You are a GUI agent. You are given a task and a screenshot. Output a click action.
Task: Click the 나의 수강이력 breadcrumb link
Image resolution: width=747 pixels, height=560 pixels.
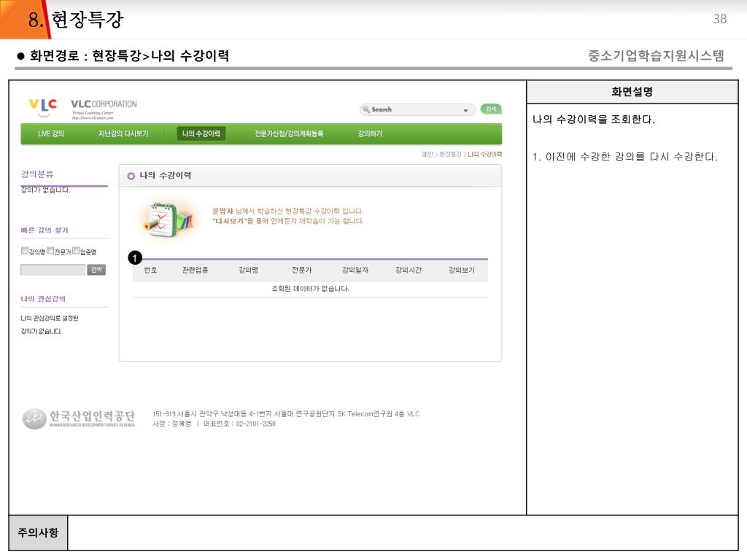(x=484, y=155)
